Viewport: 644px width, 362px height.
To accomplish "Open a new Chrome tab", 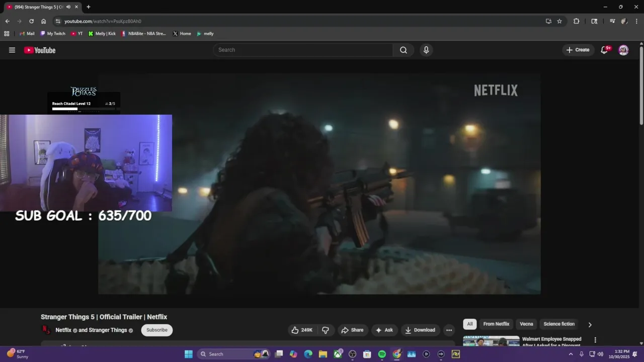I will (x=89, y=7).
